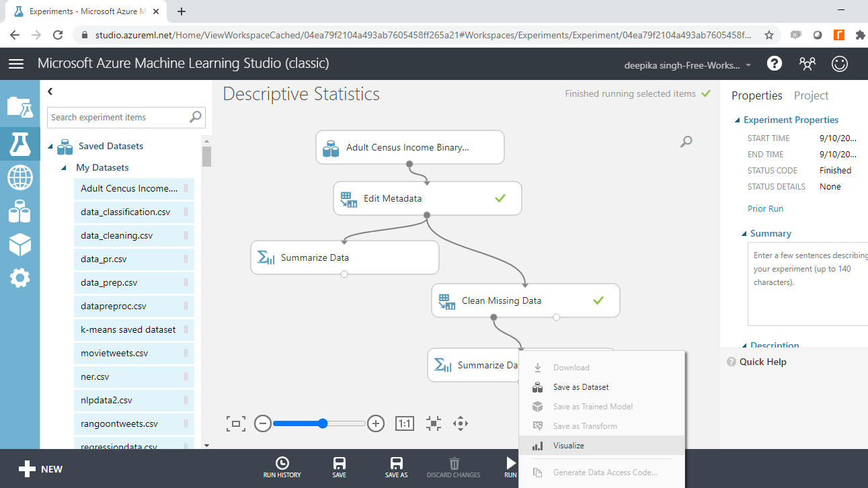This screenshot has height=488, width=868.
Task: Click the help question mark icon
Action: click(x=775, y=64)
